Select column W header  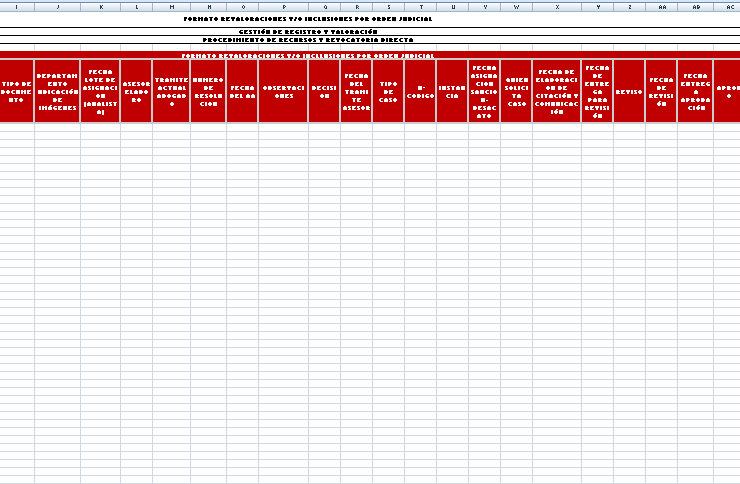(x=516, y=7)
